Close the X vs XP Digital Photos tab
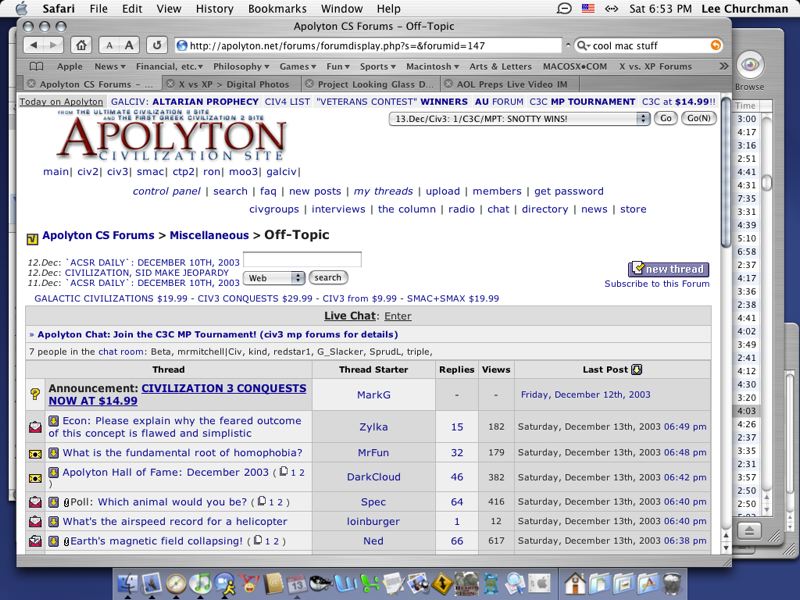This screenshot has width=800, height=600. tap(171, 84)
